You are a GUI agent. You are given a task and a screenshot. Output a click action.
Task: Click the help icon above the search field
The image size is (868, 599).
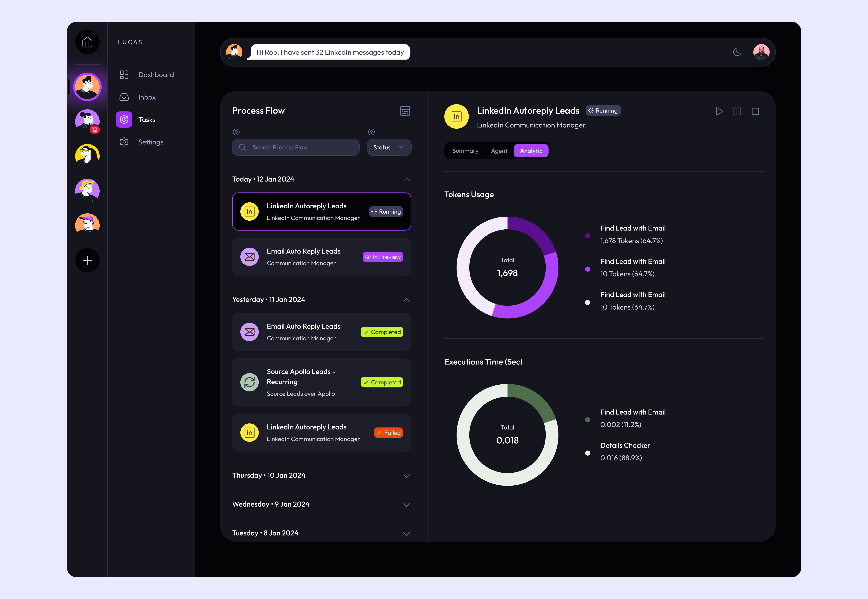click(236, 132)
